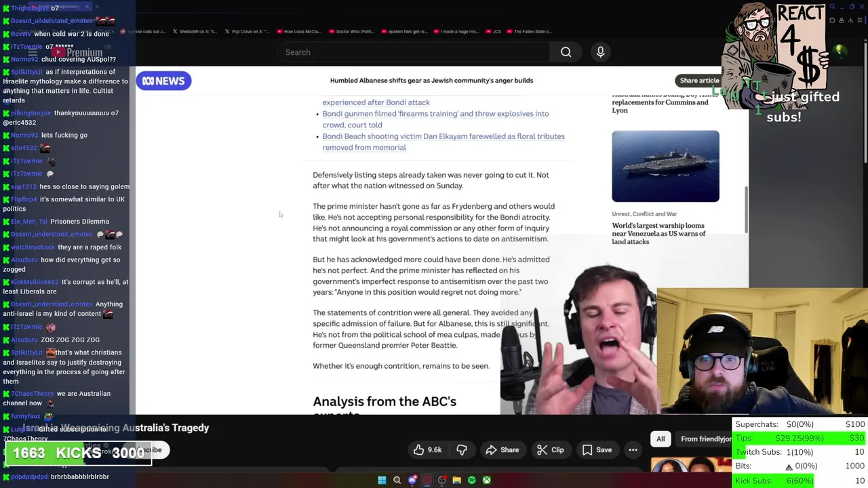The image size is (868, 488).
Task: Open The Fallen State o... bookmark
Action: tap(528, 31)
